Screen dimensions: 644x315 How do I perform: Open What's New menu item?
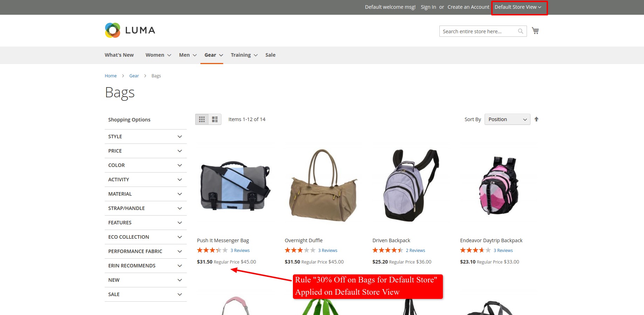coord(119,55)
